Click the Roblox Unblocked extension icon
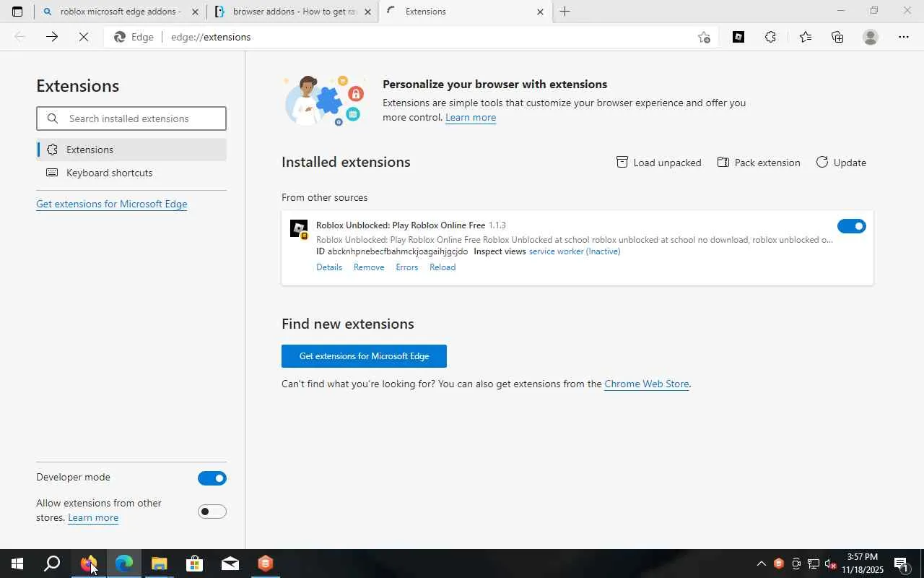This screenshot has height=578, width=924. pyautogui.click(x=299, y=229)
